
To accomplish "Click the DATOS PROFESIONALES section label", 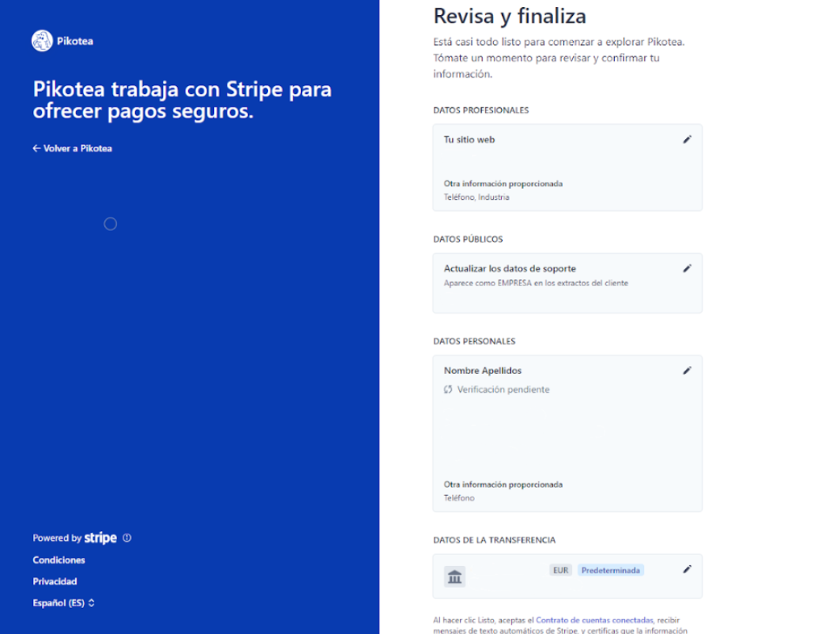I will click(x=481, y=110).
